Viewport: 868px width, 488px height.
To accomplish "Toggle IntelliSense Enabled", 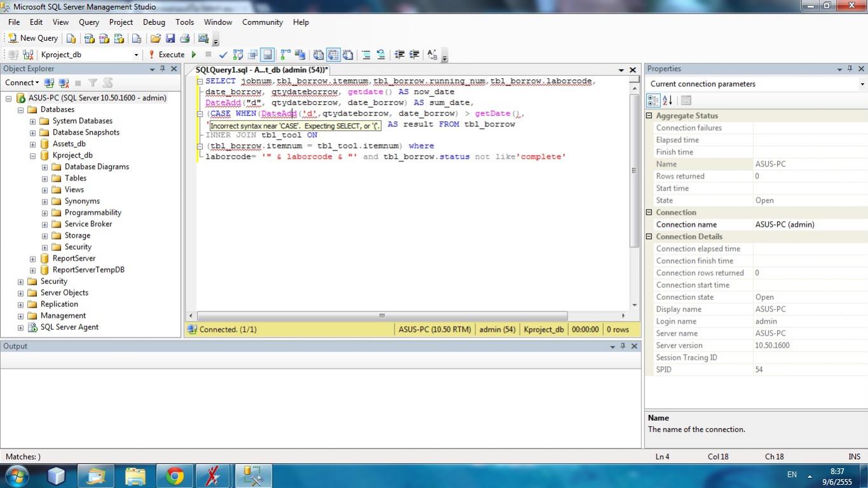I will click(268, 55).
